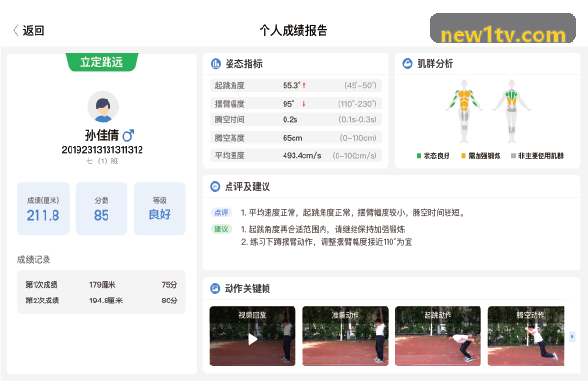Click the student avatar icon
Screen dimensions: 588x381
(103, 107)
